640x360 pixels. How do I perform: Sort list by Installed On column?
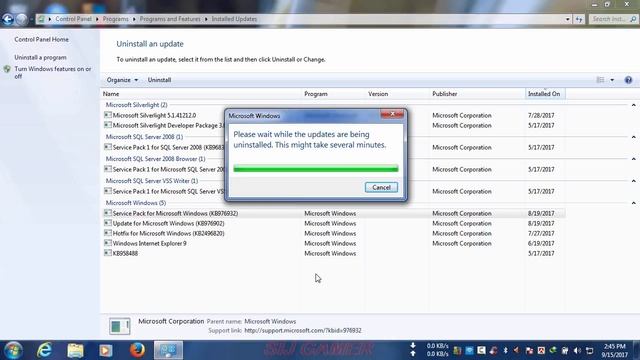pyautogui.click(x=545, y=94)
